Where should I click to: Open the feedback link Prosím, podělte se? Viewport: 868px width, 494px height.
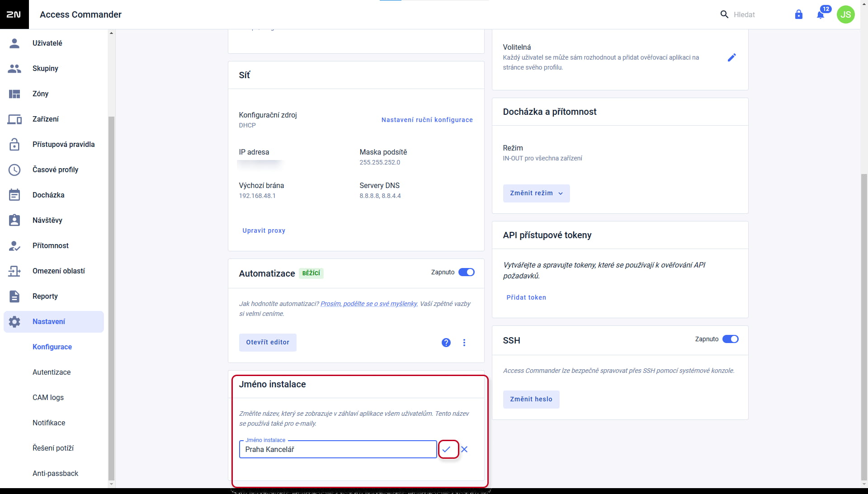coord(369,304)
